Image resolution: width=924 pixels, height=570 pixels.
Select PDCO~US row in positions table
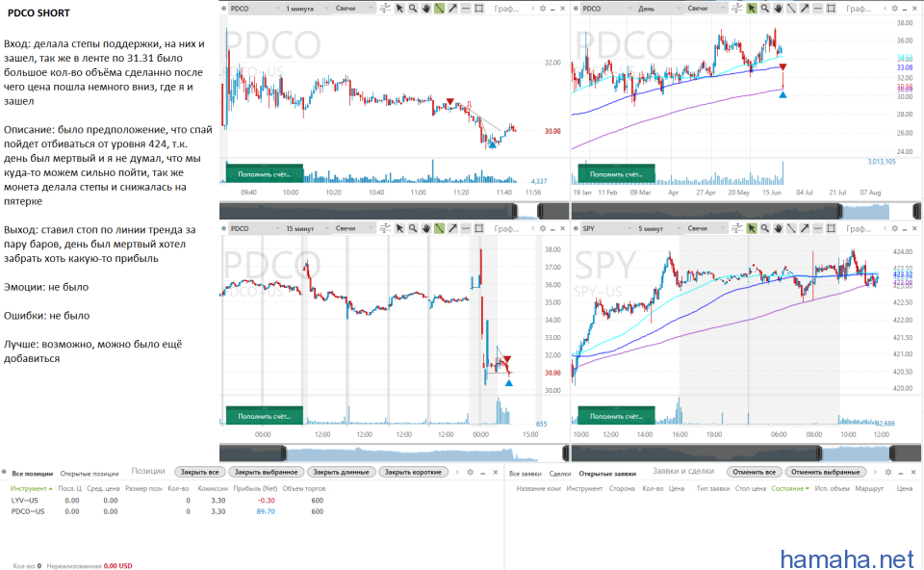(x=167, y=511)
